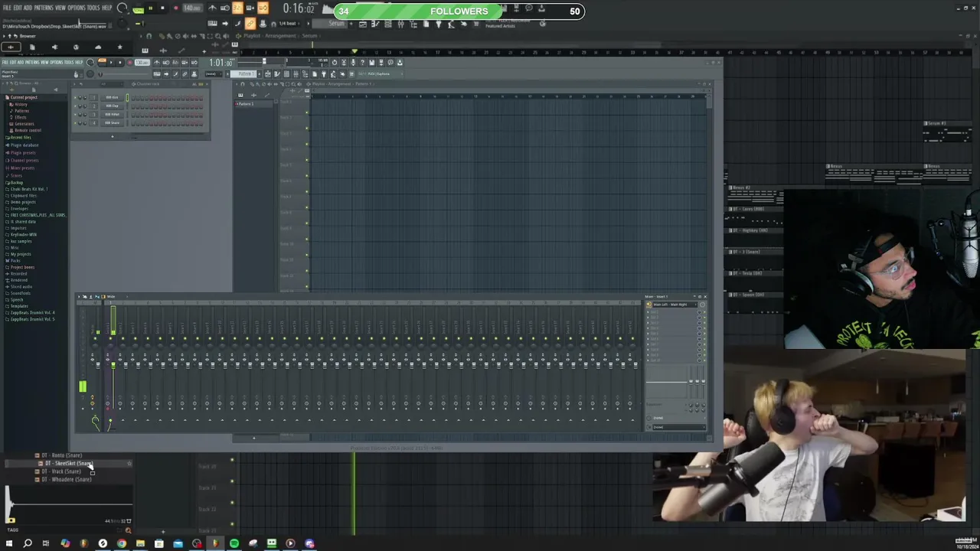This screenshot has width=980, height=551.
Task: Mute the 808 HiHat channel using its green LED
Action: point(76,115)
